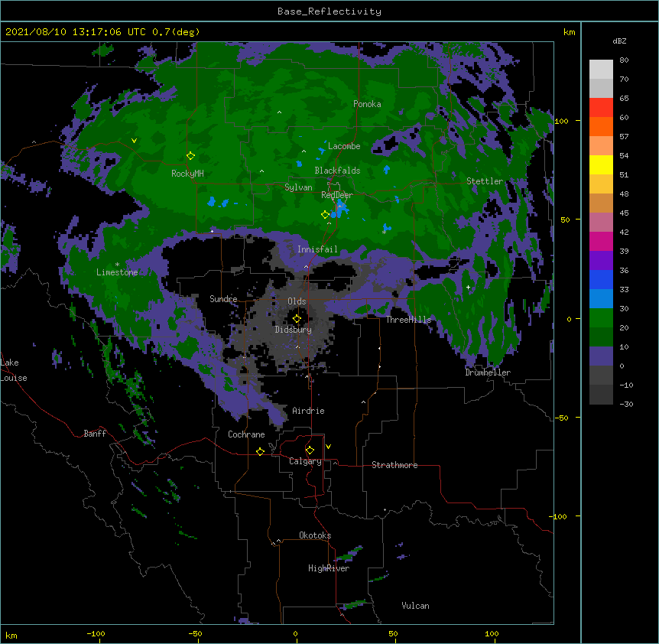Pick the darkest gray -30 to -10 swatch

601,395
